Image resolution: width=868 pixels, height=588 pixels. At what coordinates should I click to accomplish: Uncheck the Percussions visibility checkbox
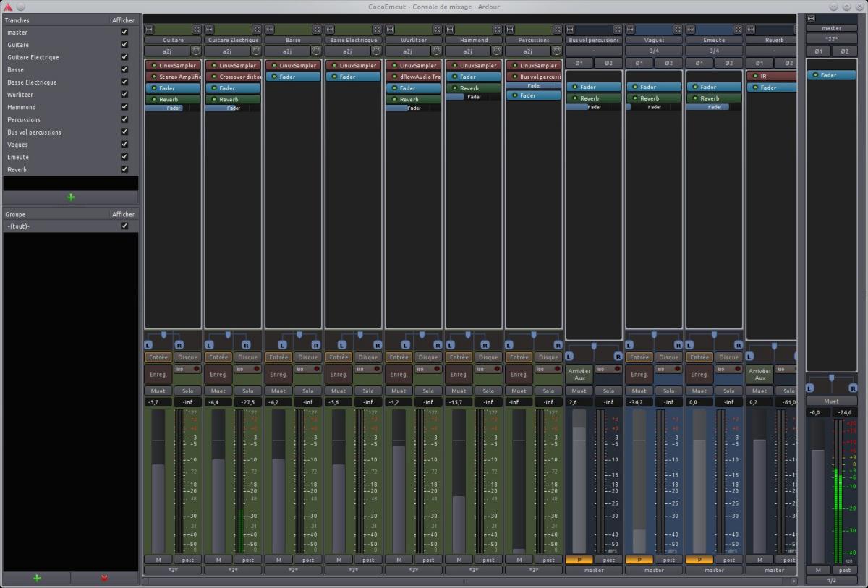click(124, 119)
